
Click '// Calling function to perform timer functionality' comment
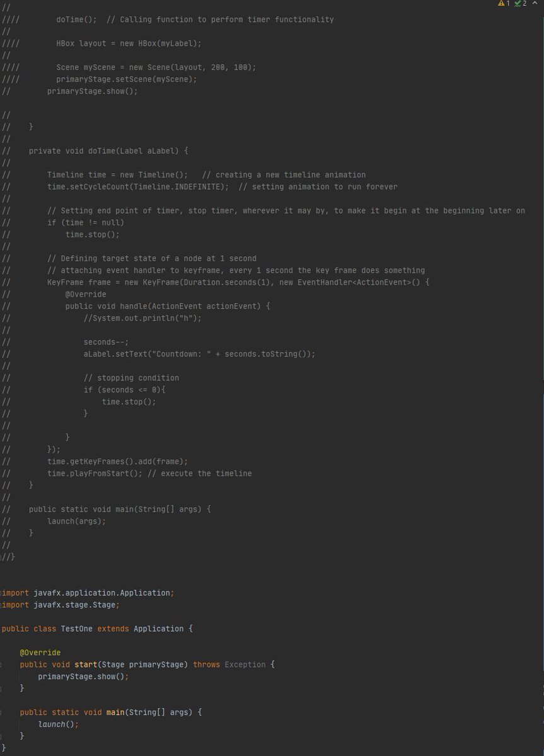[x=220, y=20]
